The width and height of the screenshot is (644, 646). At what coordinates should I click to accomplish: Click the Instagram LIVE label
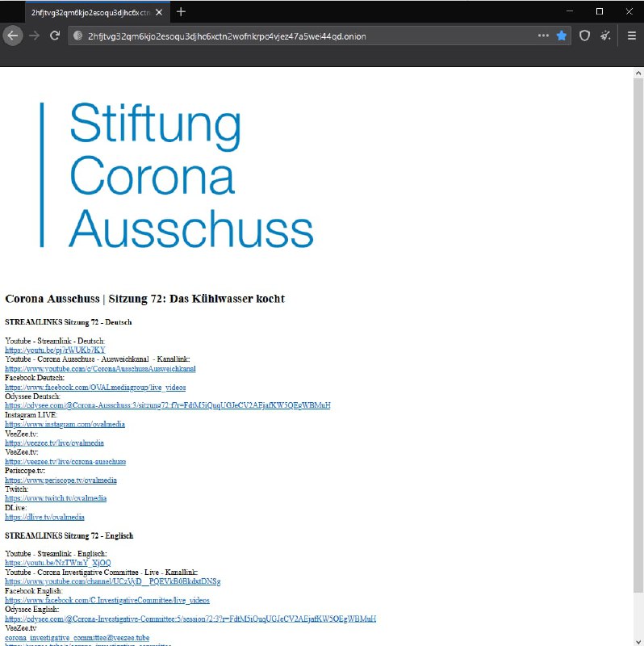[x=31, y=415]
